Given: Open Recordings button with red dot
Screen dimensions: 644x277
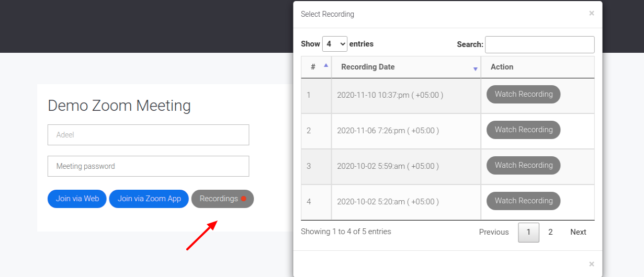Looking at the screenshot, I should click(x=223, y=199).
